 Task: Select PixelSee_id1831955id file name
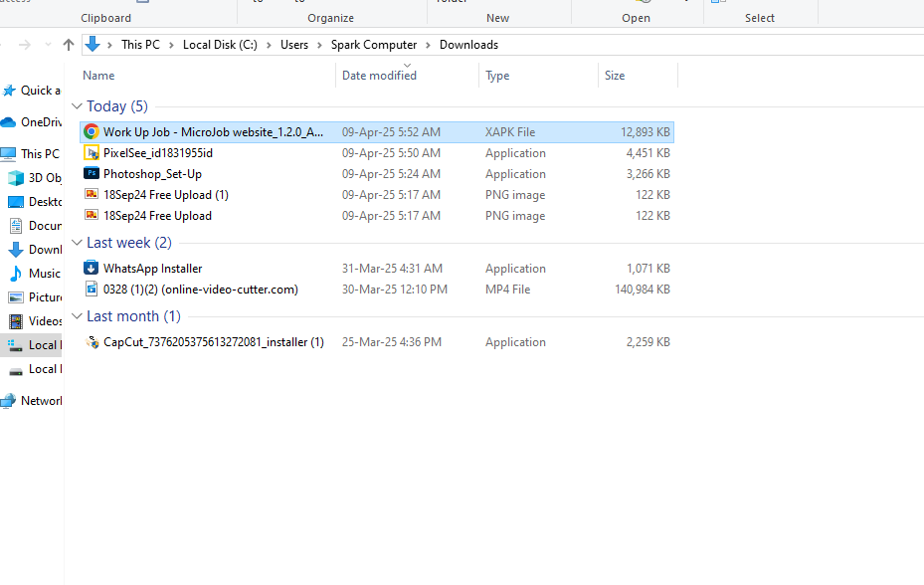(158, 153)
